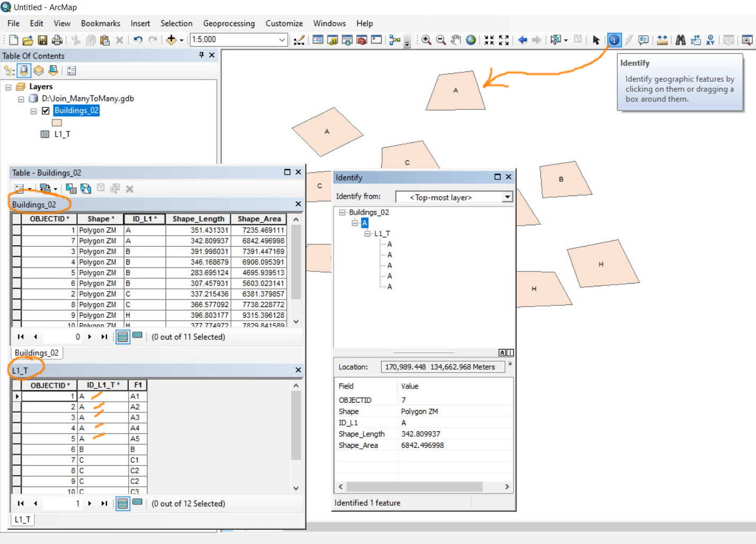Screen dimensions: 756x544
Task: Click the Go To XY tool
Action: pos(710,40)
